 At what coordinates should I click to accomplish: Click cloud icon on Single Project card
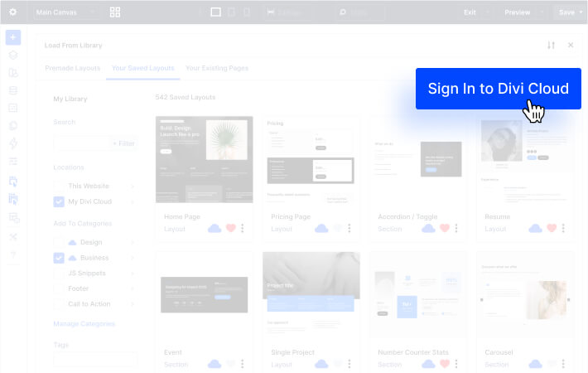321,364
